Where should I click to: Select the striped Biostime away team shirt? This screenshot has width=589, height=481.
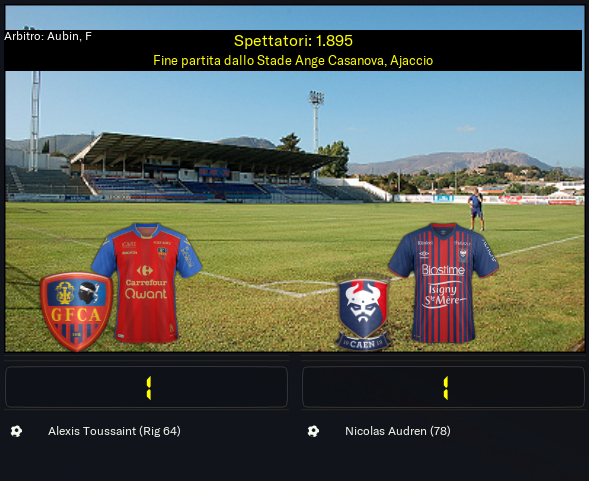point(444,283)
